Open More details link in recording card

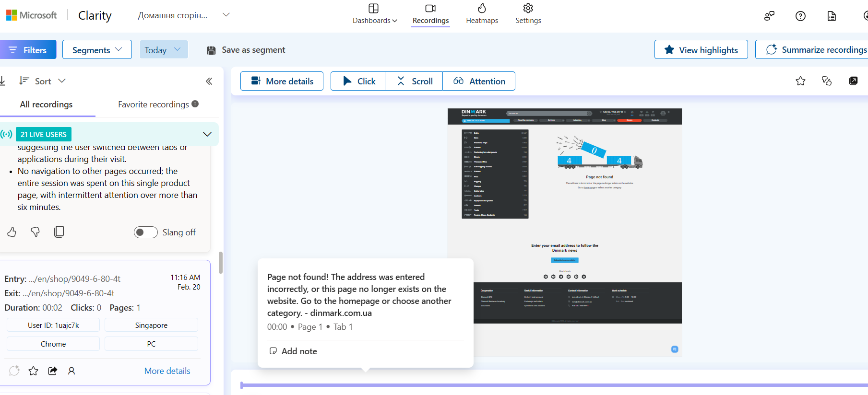pos(167,371)
